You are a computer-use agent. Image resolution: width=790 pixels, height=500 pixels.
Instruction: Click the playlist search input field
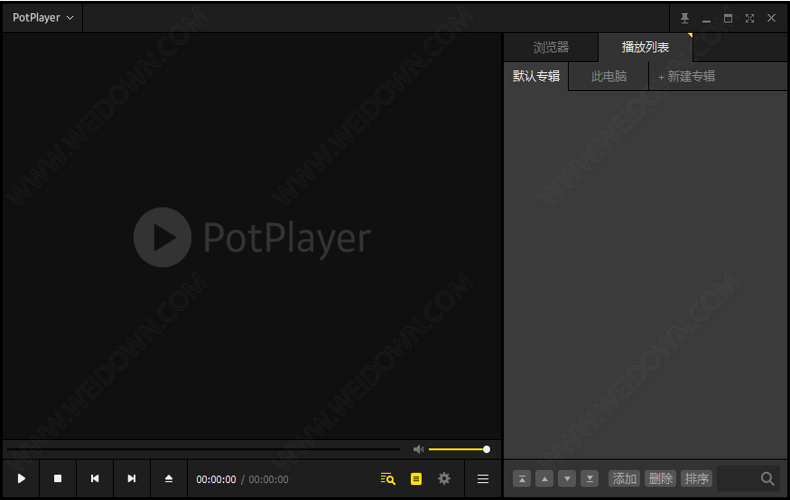click(x=738, y=479)
